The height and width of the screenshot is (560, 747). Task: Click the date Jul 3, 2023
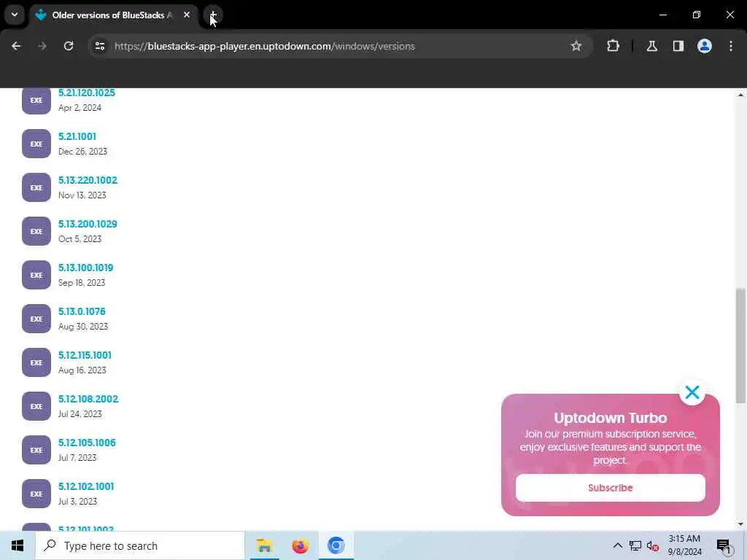[x=77, y=502]
